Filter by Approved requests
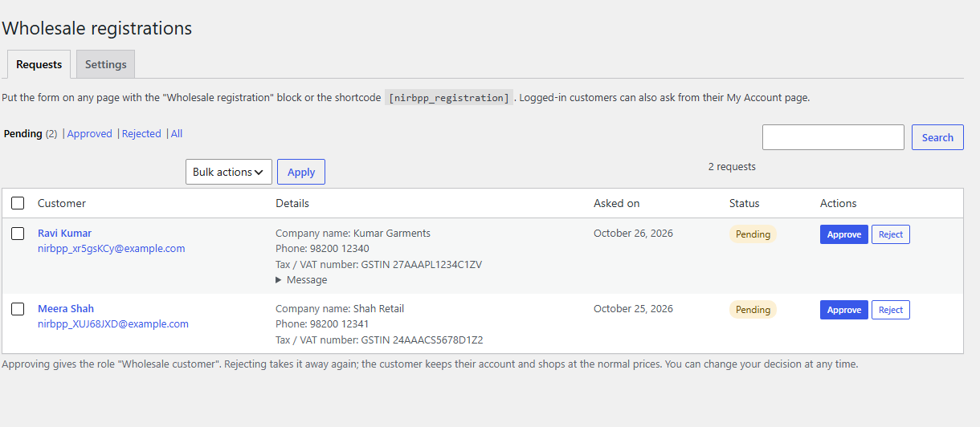This screenshot has width=980, height=427. point(90,134)
